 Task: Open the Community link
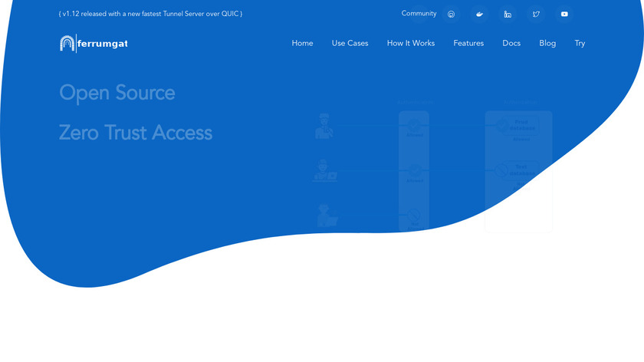click(x=419, y=14)
